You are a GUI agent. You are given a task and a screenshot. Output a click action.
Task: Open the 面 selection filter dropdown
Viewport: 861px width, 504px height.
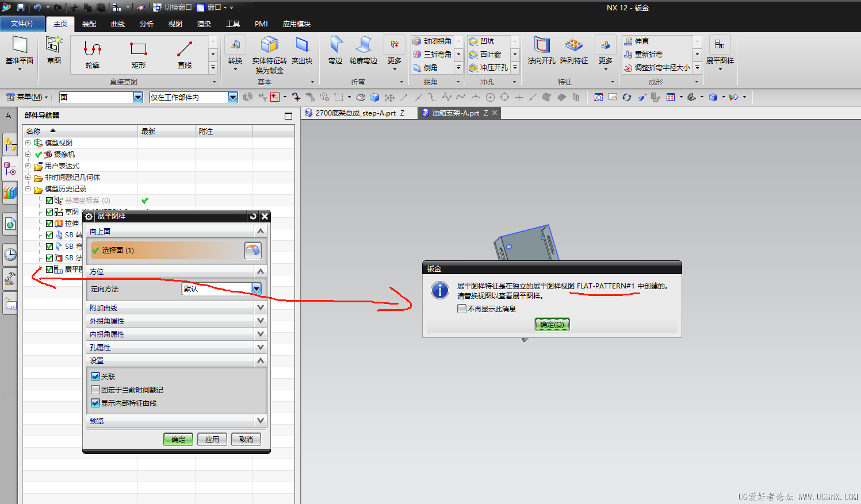(138, 97)
